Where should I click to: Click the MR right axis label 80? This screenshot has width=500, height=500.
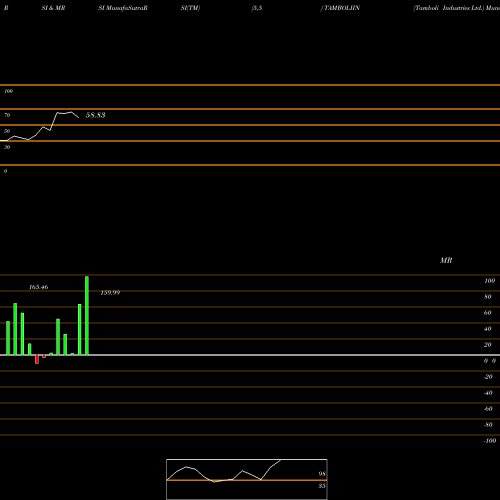[x=488, y=297]
